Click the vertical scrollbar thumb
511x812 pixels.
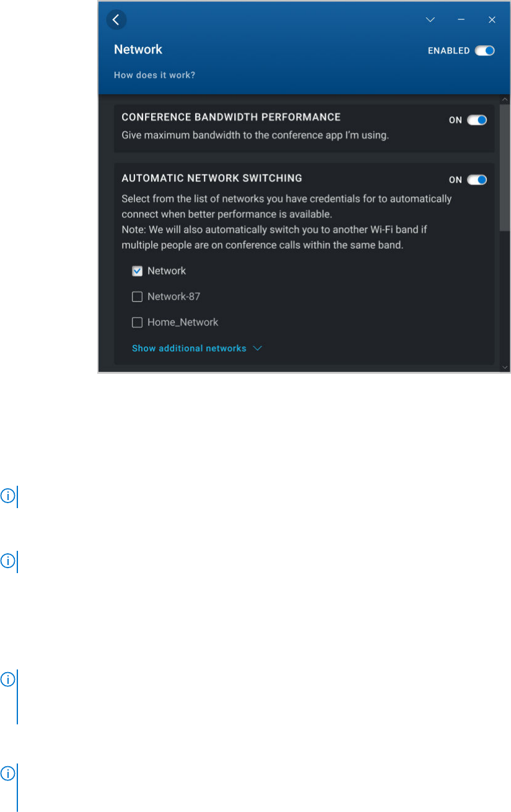(x=505, y=167)
